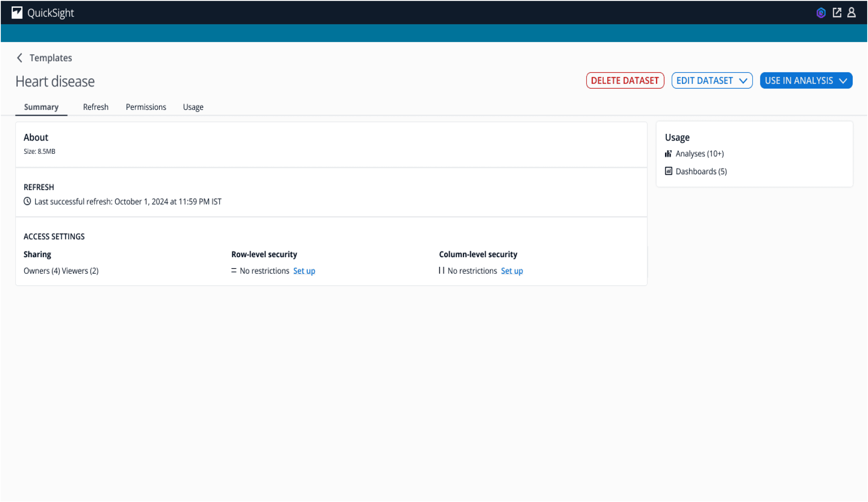Click the clock icon by last refresh
The height and width of the screenshot is (502, 868).
point(27,201)
